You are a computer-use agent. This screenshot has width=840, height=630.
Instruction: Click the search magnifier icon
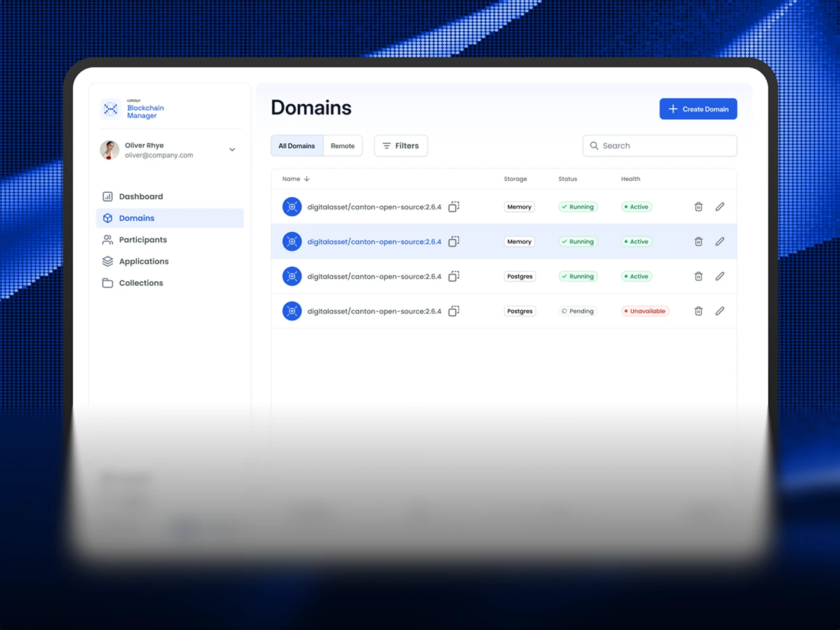point(594,146)
